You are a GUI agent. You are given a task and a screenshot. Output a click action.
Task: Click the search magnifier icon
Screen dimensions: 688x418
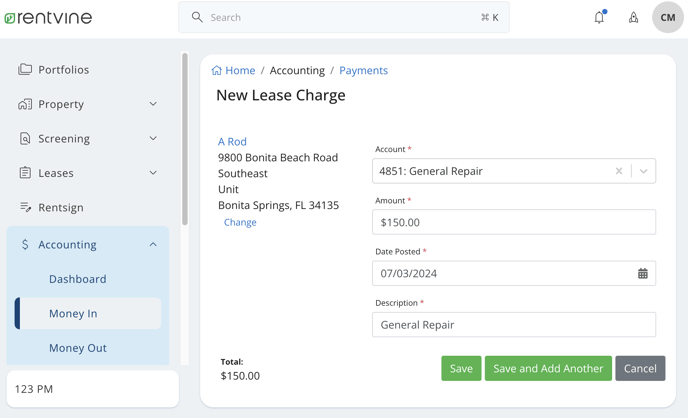(x=197, y=17)
